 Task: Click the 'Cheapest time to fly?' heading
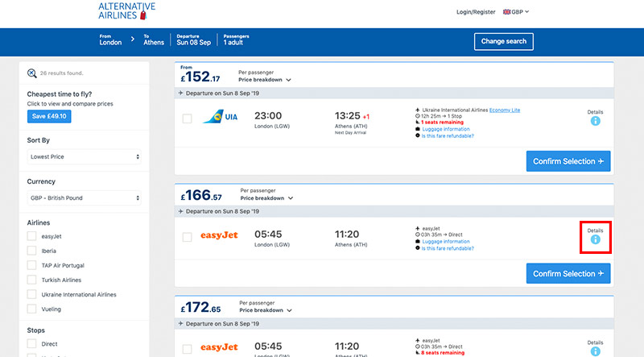(60, 94)
